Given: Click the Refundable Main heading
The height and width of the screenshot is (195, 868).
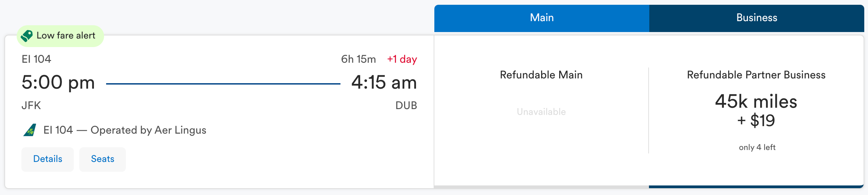Looking at the screenshot, I should pyautogui.click(x=541, y=75).
